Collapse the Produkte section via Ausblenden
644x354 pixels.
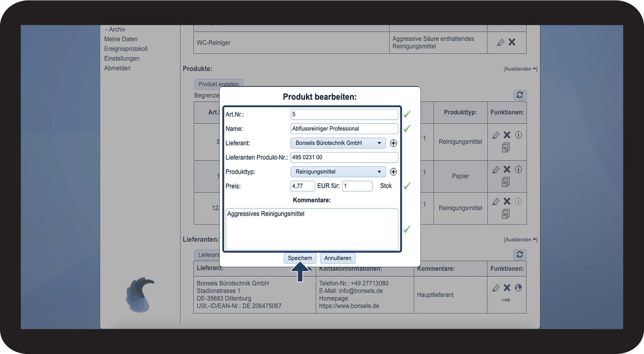[520, 69]
